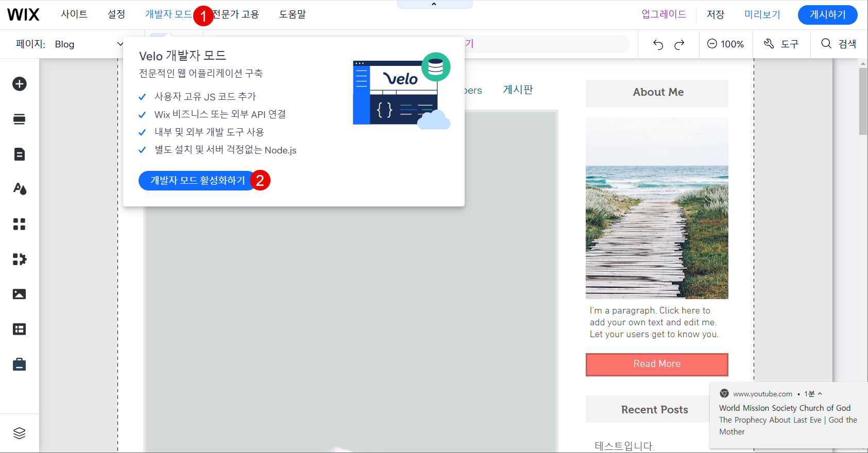Open the 설정 menu

click(x=116, y=14)
